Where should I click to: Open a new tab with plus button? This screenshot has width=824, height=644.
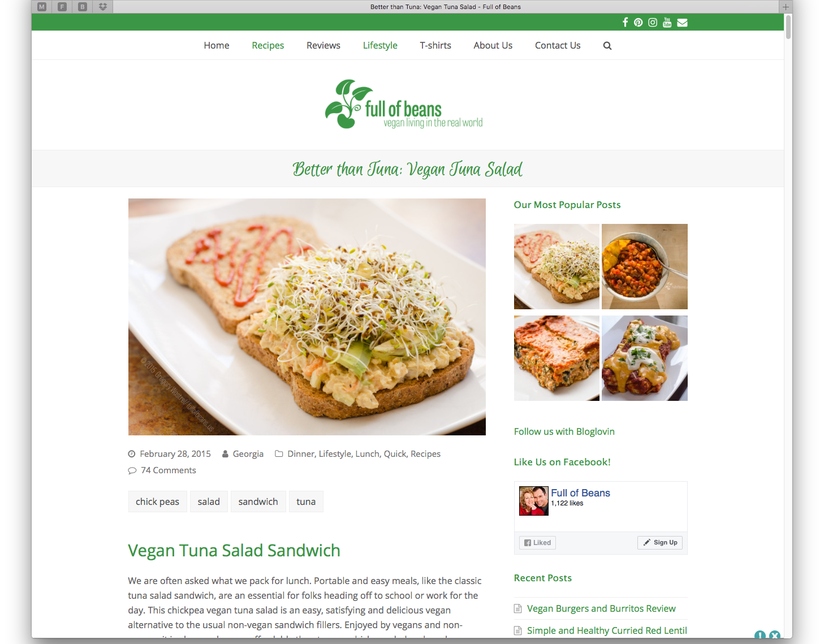[786, 7]
